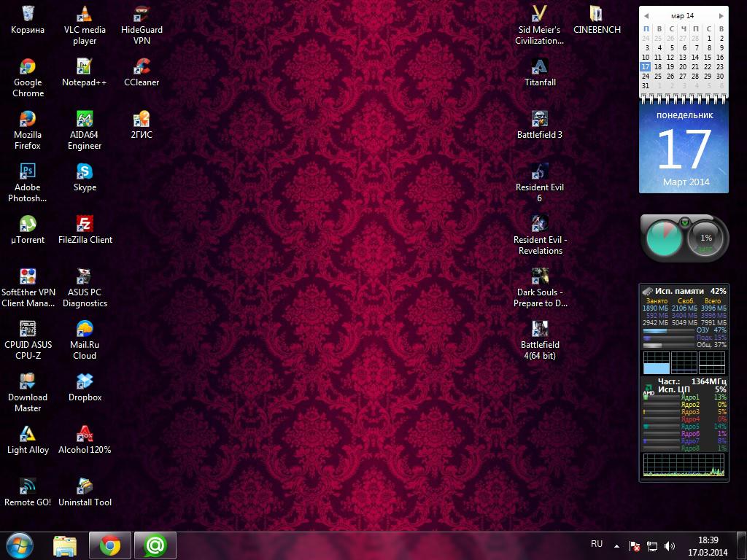The height and width of the screenshot is (560, 747).
Task: Select Resident Evil - Revelations icon
Action: [x=541, y=234]
